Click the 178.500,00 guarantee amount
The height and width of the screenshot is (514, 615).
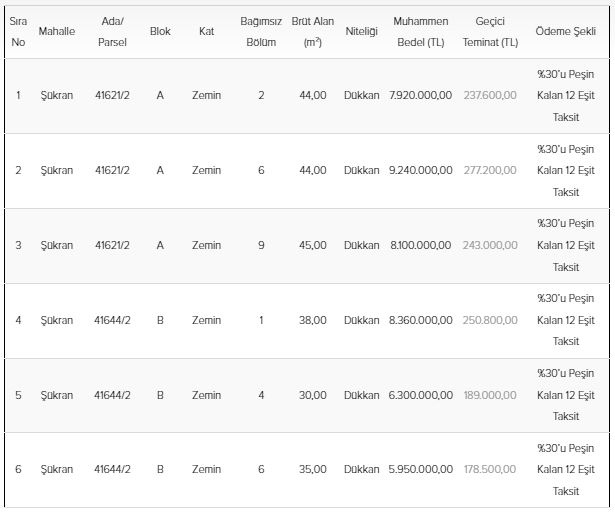490,469
